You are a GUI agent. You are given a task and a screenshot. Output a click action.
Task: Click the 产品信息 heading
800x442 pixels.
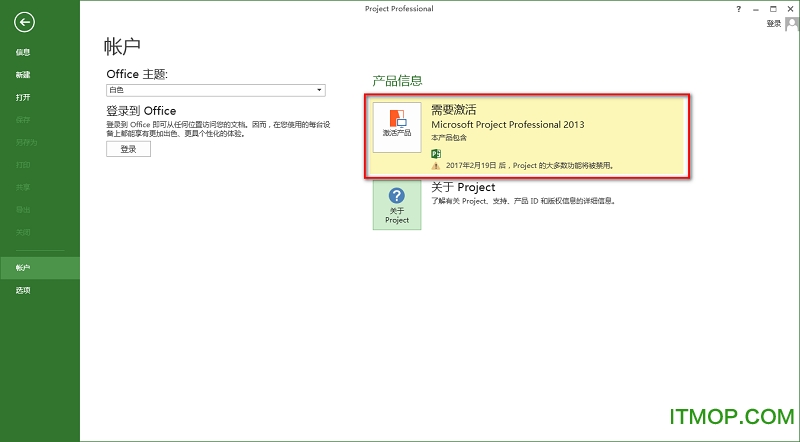pyautogui.click(x=397, y=81)
